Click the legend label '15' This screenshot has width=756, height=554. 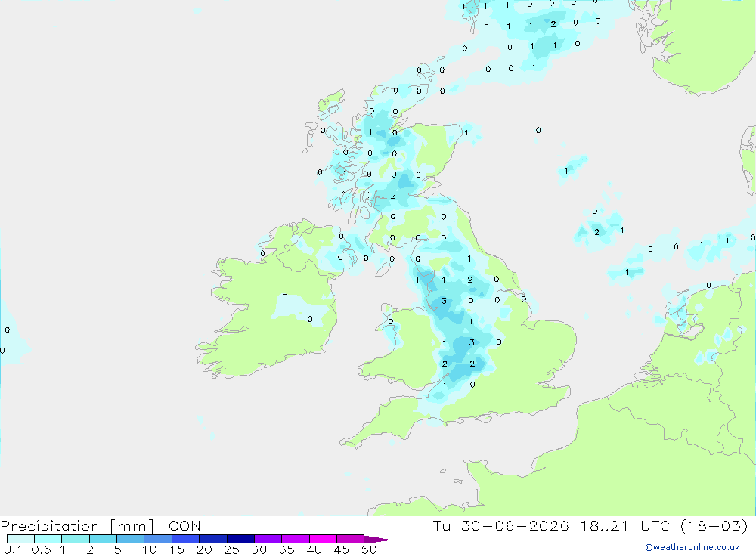177,549
